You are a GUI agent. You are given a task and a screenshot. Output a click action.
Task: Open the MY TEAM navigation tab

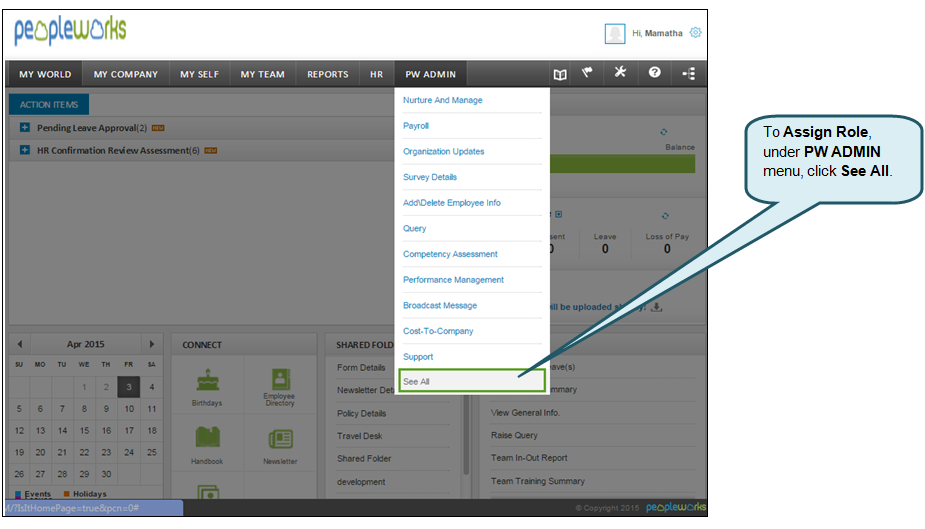pyautogui.click(x=262, y=74)
